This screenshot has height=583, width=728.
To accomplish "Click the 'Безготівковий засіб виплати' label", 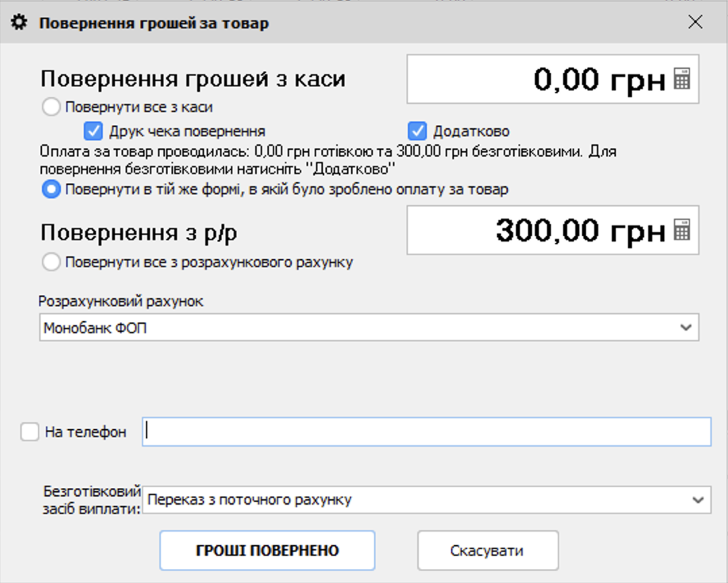I will (92, 500).
